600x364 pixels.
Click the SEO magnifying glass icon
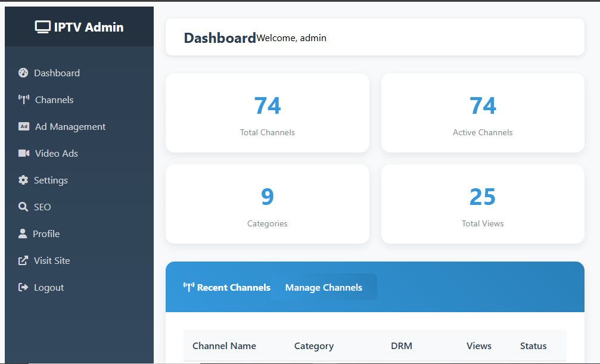23,207
